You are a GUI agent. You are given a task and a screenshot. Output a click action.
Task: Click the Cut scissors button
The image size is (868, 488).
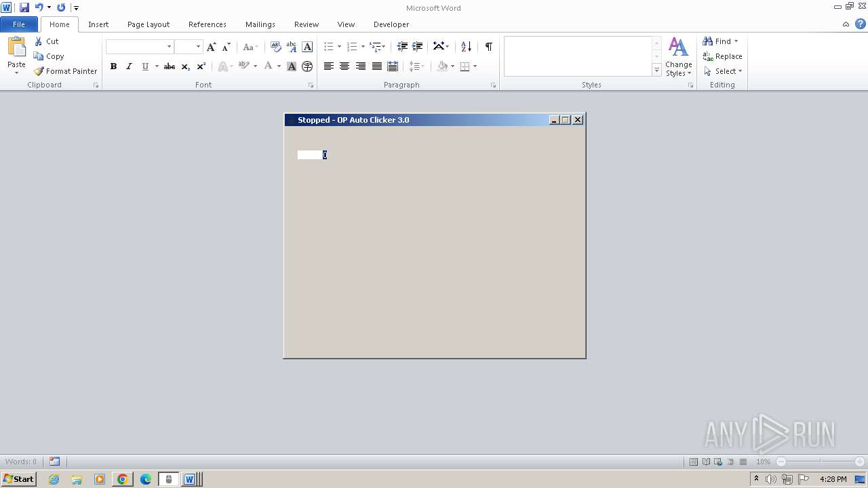click(x=47, y=41)
